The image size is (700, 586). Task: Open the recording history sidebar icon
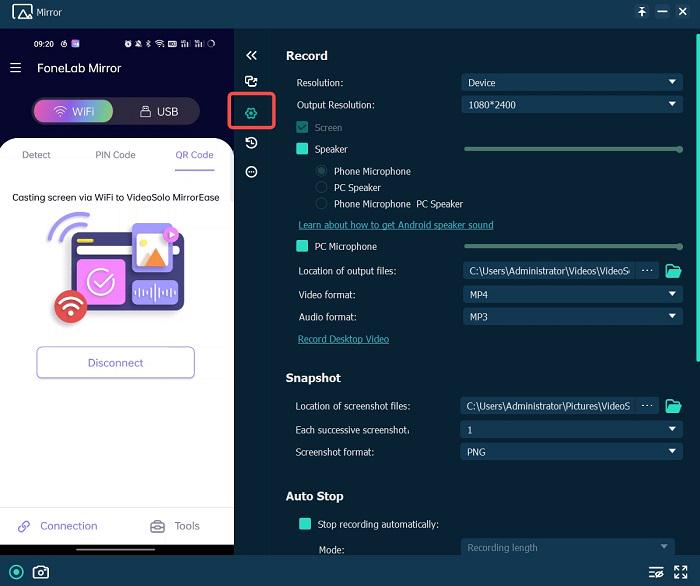coord(251,143)
